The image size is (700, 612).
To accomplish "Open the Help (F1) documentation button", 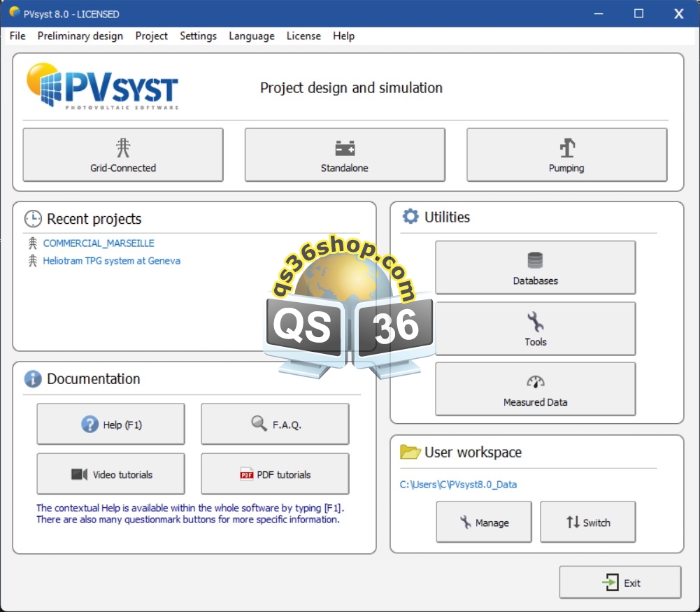I will coord(110,424).
